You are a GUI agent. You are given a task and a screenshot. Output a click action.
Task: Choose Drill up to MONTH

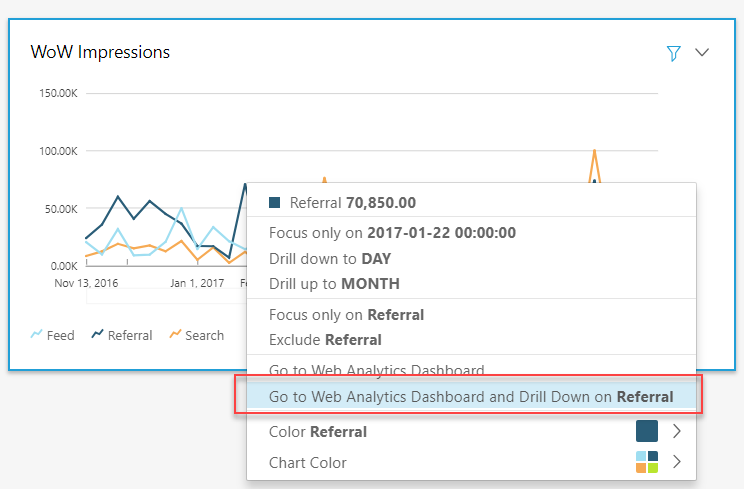[x=334, y=283]
